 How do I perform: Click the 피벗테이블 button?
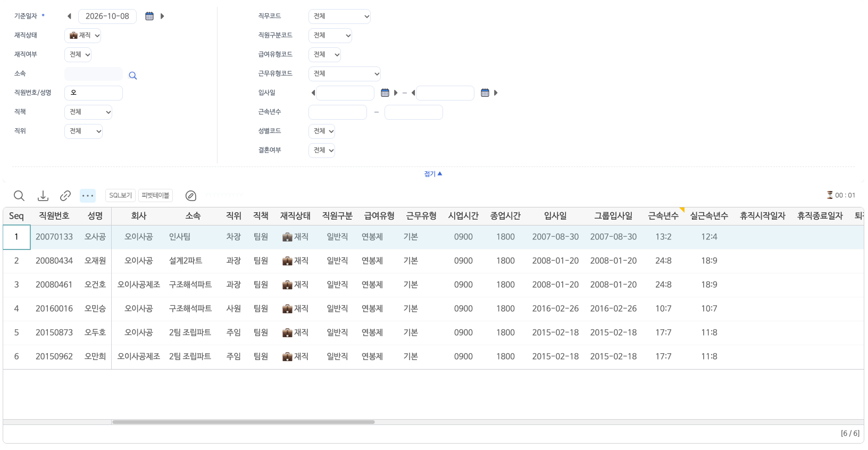coord(155,196)
